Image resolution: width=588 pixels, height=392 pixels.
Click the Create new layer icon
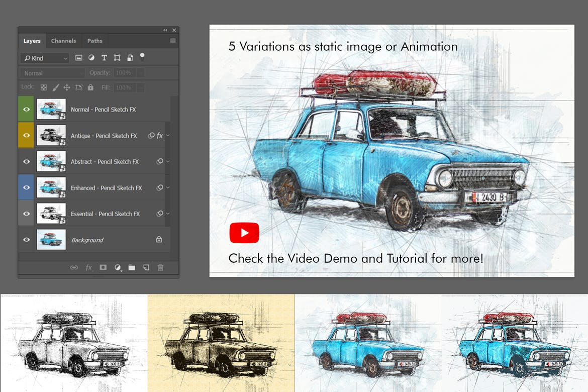[146, 267]
